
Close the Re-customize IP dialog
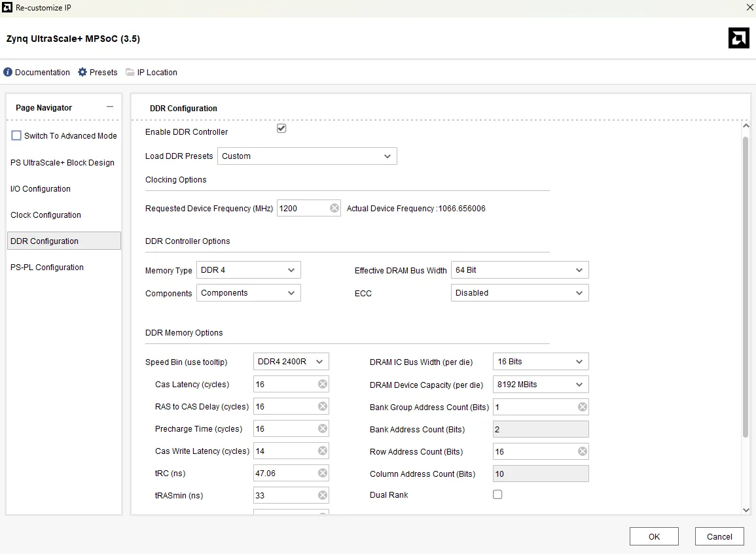749,7
